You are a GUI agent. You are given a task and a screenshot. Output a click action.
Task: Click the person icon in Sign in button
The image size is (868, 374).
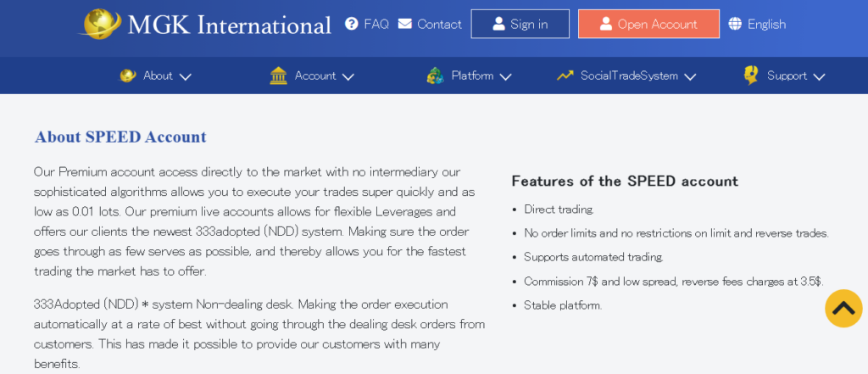pos(498,24)
